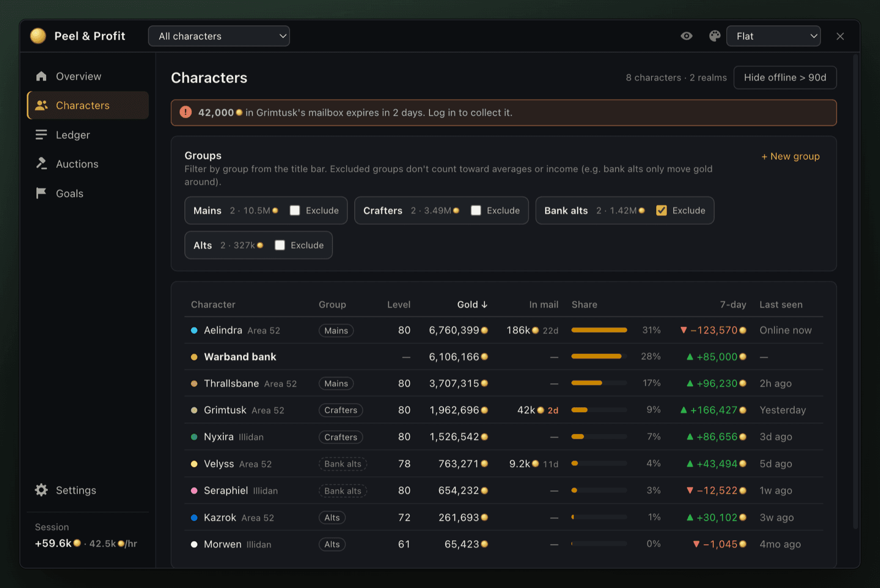880x588 pixels.
Task: Toggle Exclude checkbox for Alts group
Action: pyautogui.click(x=280, y=245)
